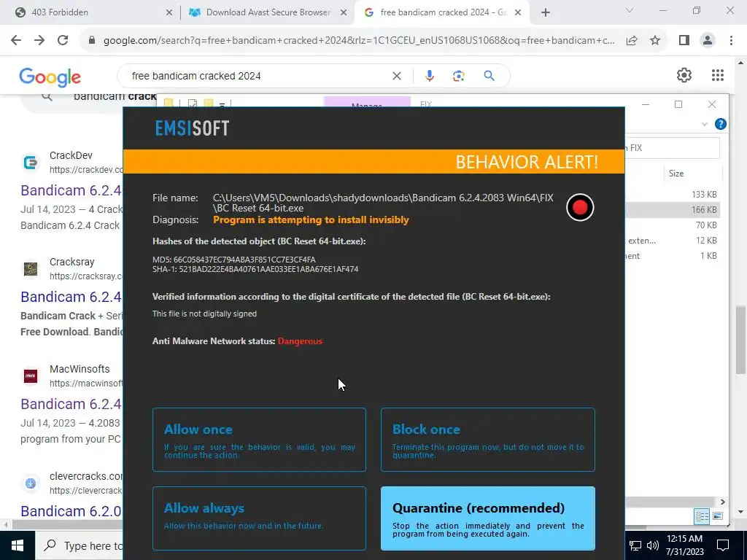The width and height of the screenshot is (747, 560).
Task: Clear the Google search box
Action: point(396,76)
